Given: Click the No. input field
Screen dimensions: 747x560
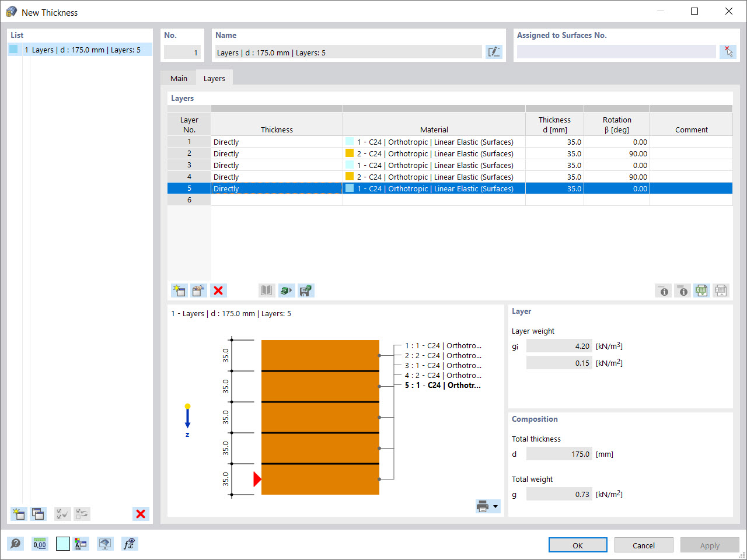Looking at the screenshot, I should [x=182, y=52].
